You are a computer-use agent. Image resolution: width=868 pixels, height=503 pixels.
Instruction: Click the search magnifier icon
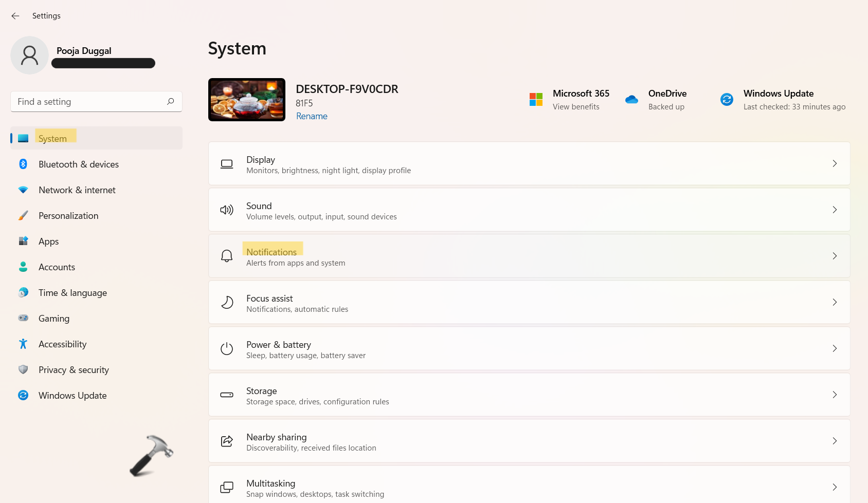point(171,101)
